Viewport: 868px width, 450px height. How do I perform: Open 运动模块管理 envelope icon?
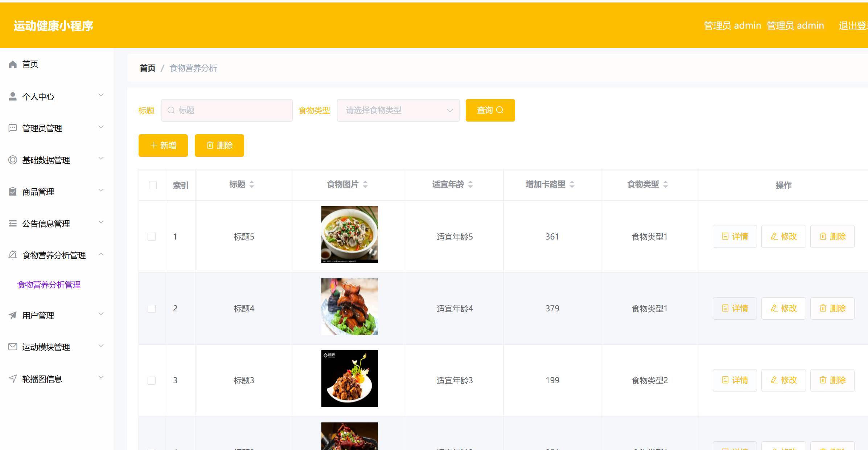click(12, 347)
